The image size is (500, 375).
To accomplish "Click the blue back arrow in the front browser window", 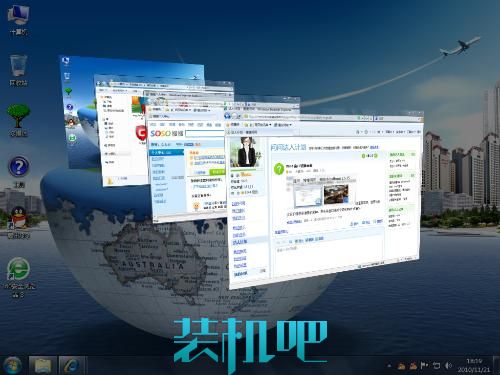I will click(228, 116).
